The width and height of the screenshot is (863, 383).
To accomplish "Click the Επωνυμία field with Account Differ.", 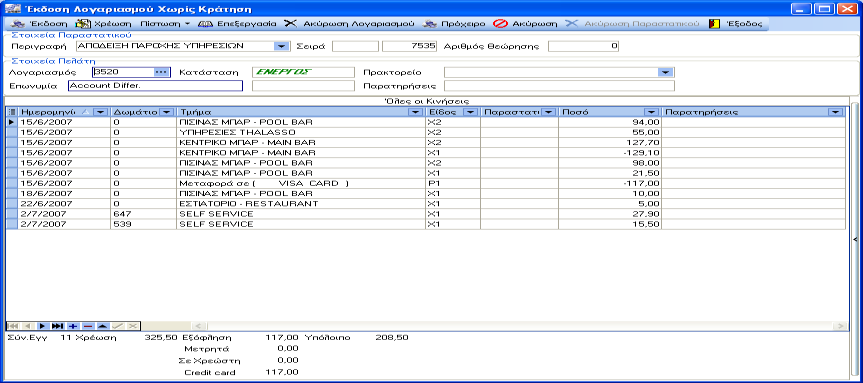I will tap(155, 85).
